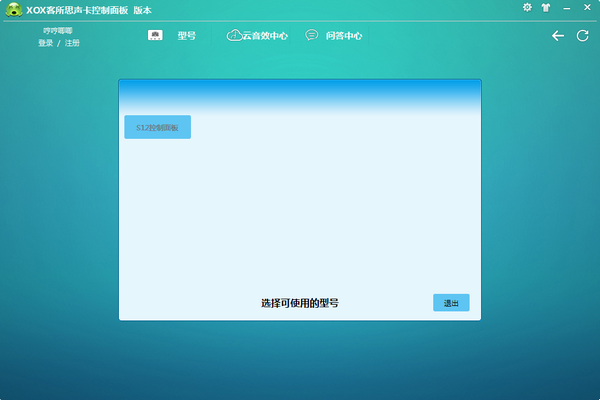Click the 退出 button
Viewport: 600px width, 400px height.
451,303
